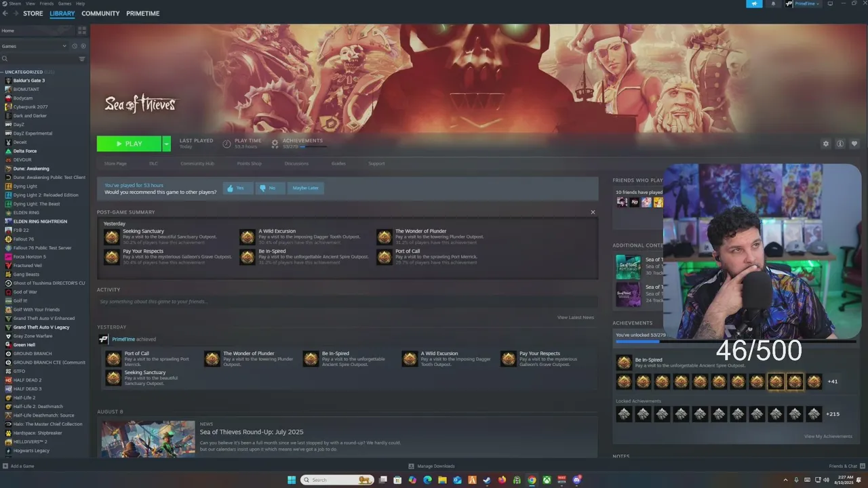Open the Steam menu

(14, 3)
